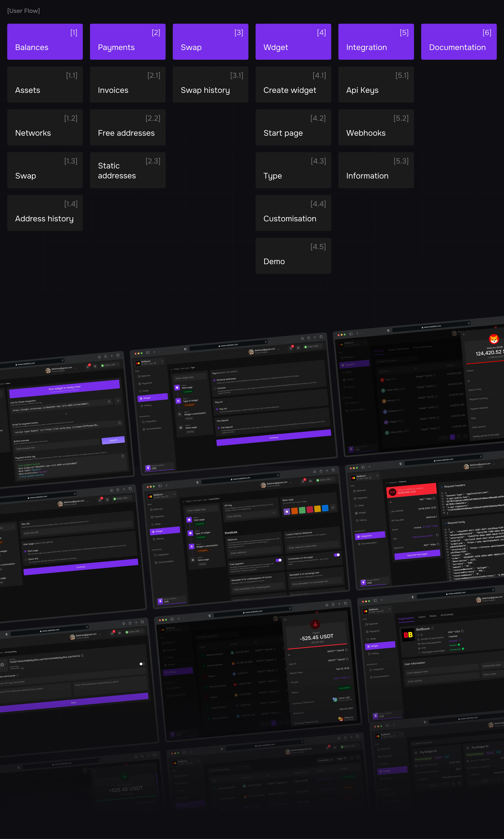Screen dimensions: 504x839
Task: Open the Documentation [6] flow card
Action: 459,42
